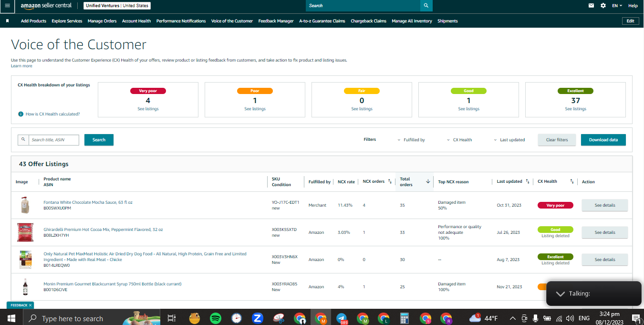Click Clear filters button
The height and width of the screenshot is (325, 644).
point(557,140)
